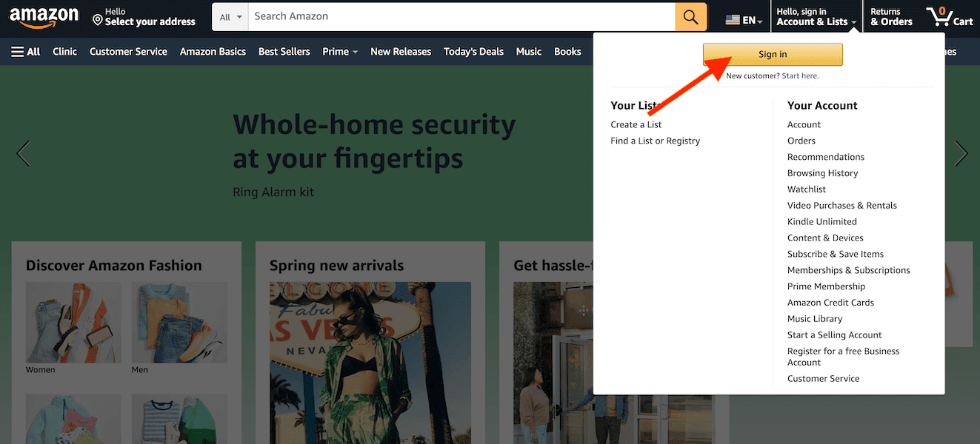This screenshot has height=444, width=980.
Task: Open the shopping cart icon
Action: [950, 17]
